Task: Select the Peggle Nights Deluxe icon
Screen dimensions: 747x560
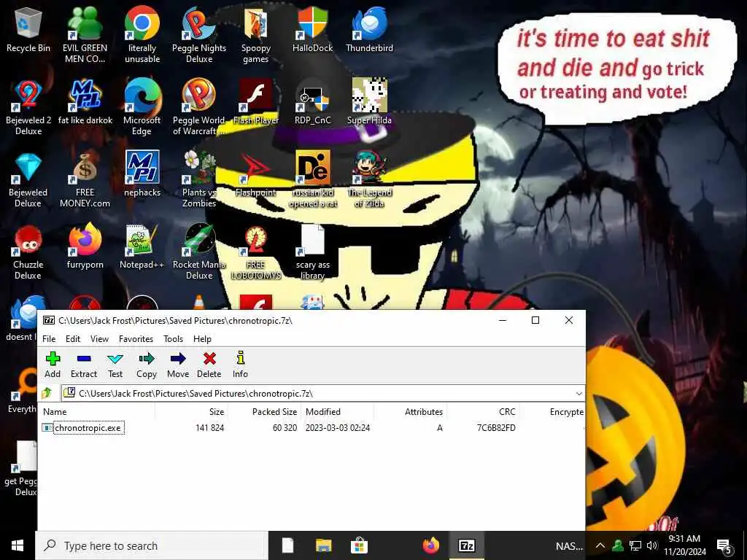Action: point(199,34)
